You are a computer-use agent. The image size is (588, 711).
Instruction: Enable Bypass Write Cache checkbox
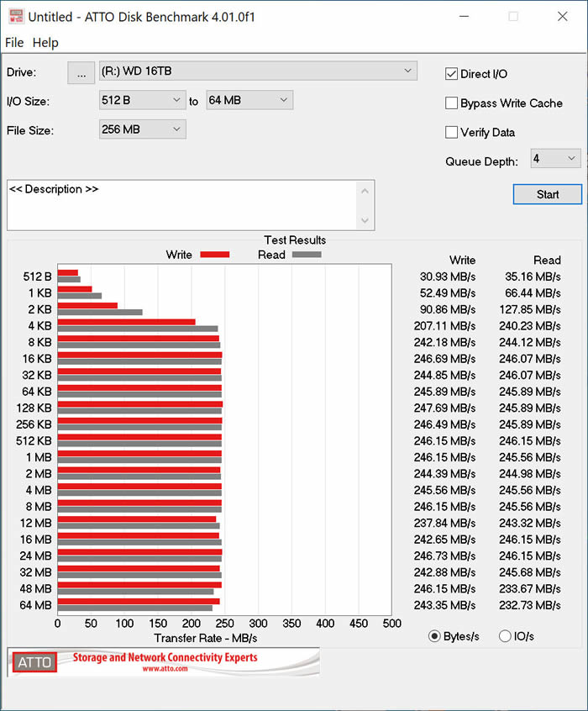pos(451,103)
